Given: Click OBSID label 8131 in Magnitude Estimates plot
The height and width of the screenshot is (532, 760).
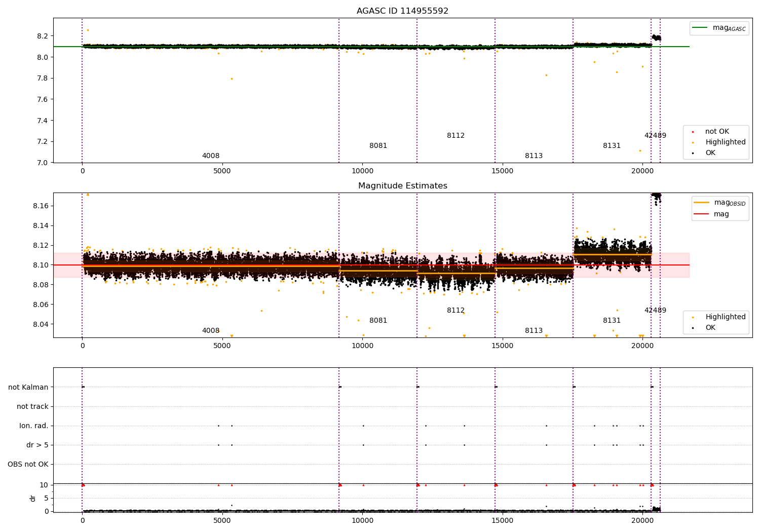Looking at the screenshot, I should click(x=612, y=321).
